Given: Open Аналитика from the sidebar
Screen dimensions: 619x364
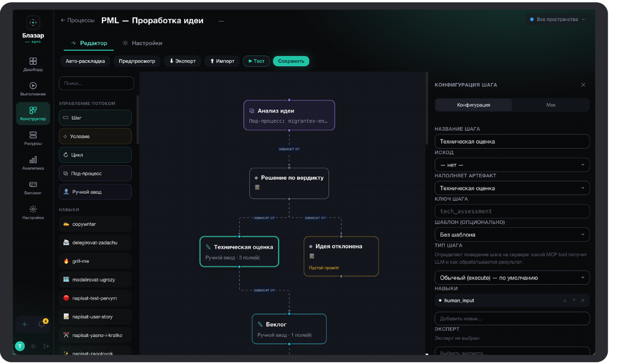Looking at the screenshot, I should pos(33,163).
